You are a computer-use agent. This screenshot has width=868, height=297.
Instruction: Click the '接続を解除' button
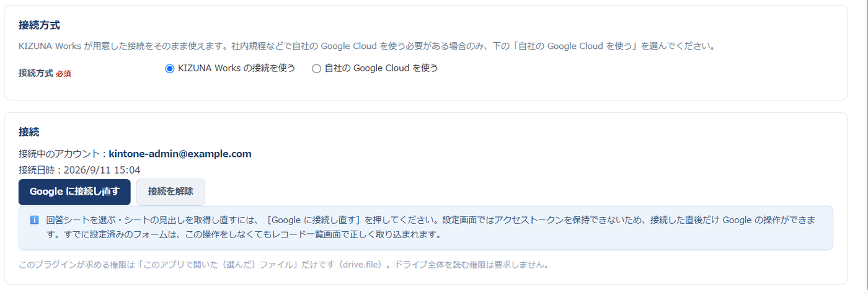[x=170, y=192]
